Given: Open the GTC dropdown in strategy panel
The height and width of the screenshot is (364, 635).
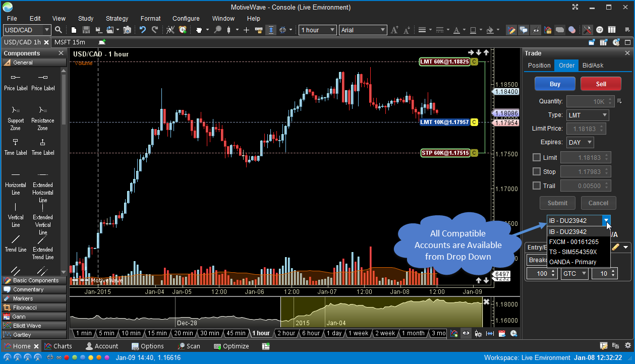Looking at the screenshot, I should (574, 273).
